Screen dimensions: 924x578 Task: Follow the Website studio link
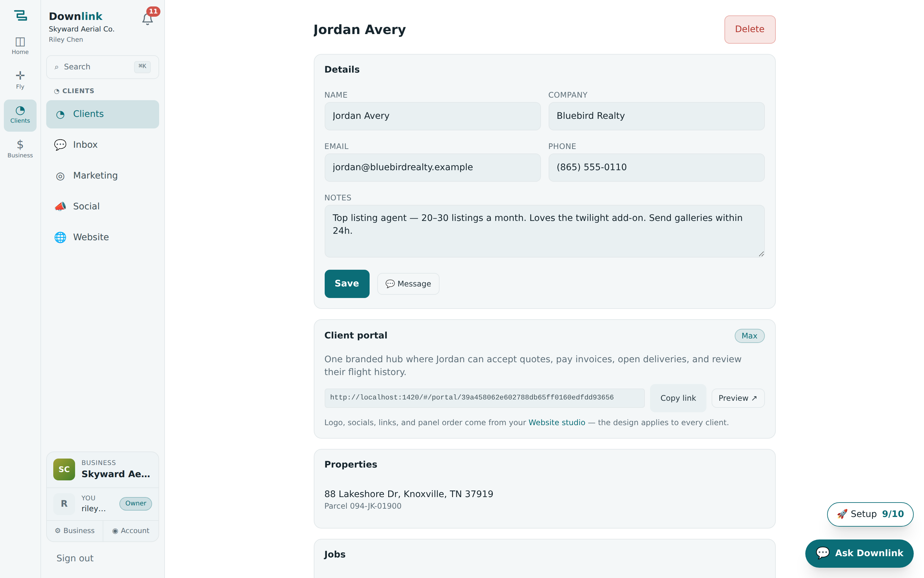point(557,422)
